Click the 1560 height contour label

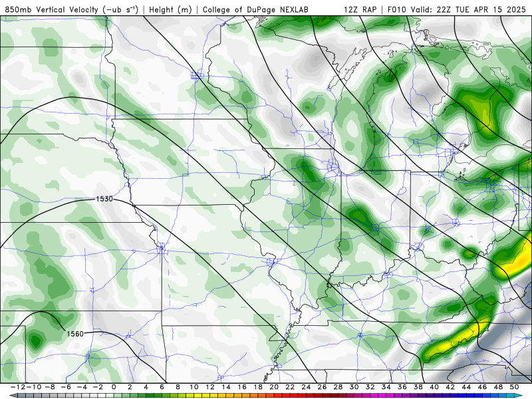(75, 334)
